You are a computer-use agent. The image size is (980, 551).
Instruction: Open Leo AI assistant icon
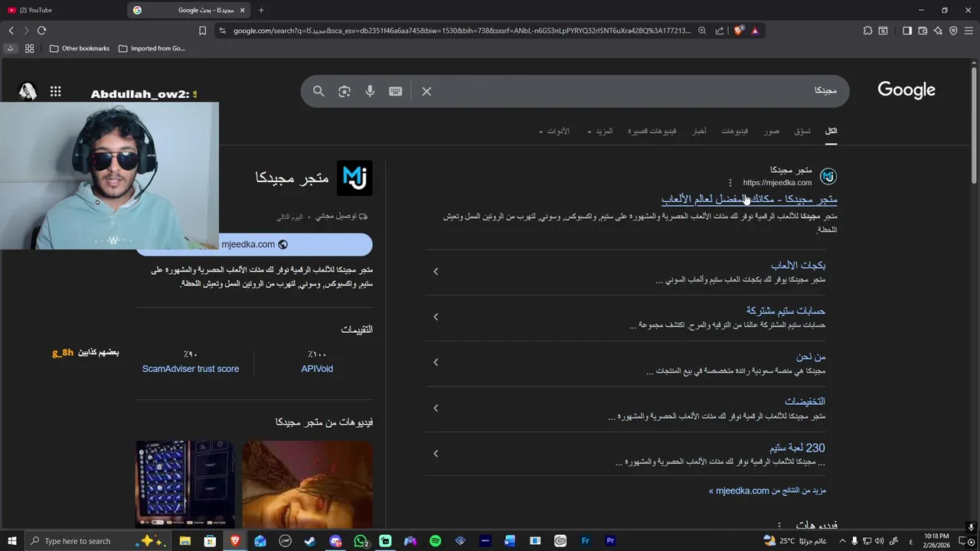938,31
